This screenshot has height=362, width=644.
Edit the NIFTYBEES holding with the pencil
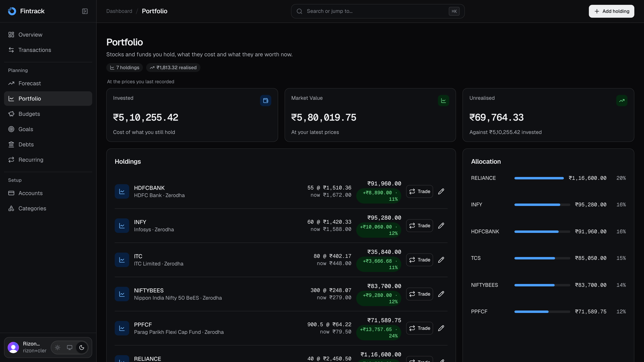click(x=441, y=294)
